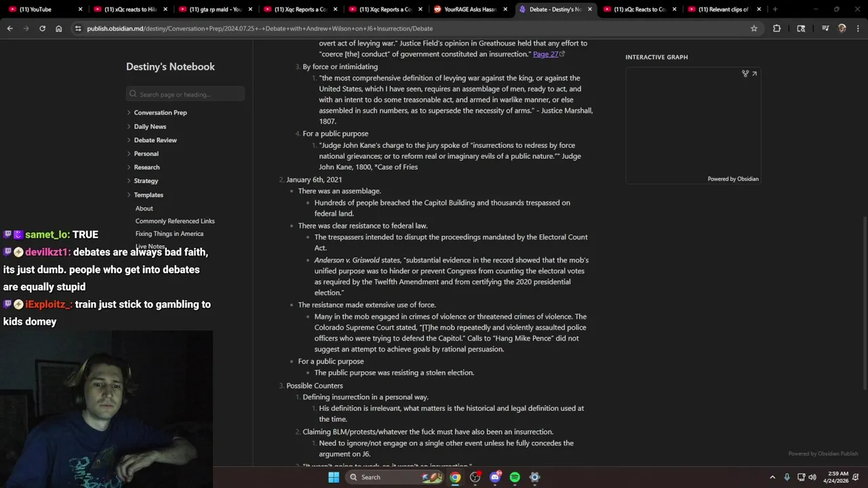The width and height of the screenshot is (868, 488).
Task: Expand the Interactive Graph to full view
Action: tap(754, 73)
